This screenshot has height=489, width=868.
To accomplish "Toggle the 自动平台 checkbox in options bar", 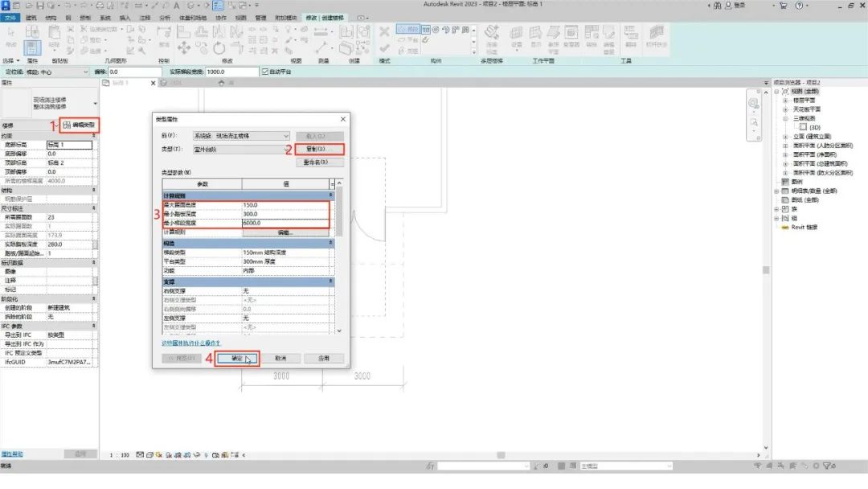I will 265,72.
